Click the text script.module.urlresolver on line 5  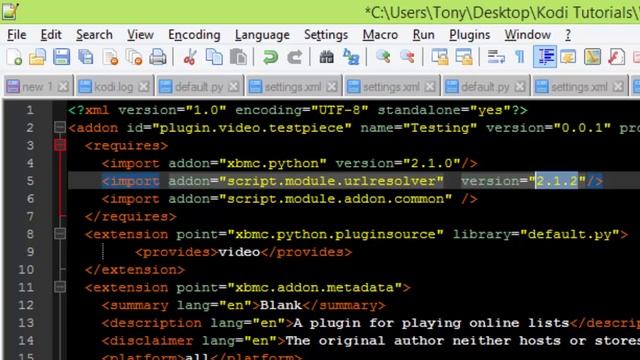pos(331,181)
